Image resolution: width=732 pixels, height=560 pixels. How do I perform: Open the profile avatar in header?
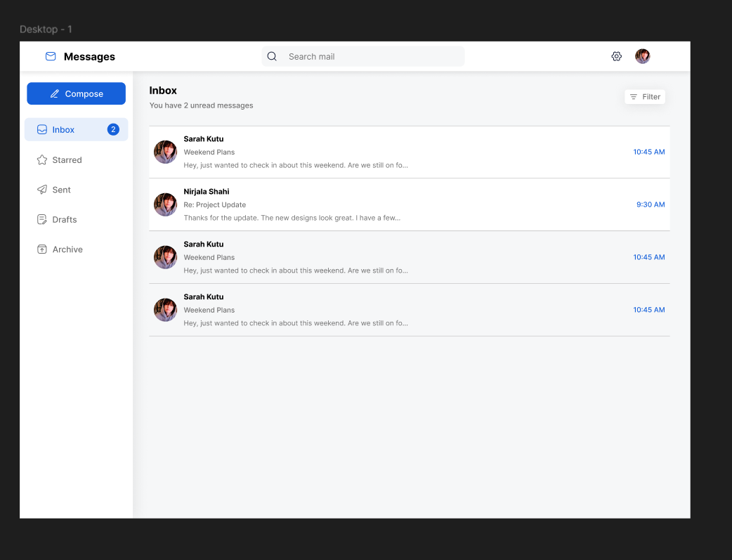(x=642, y=56)
